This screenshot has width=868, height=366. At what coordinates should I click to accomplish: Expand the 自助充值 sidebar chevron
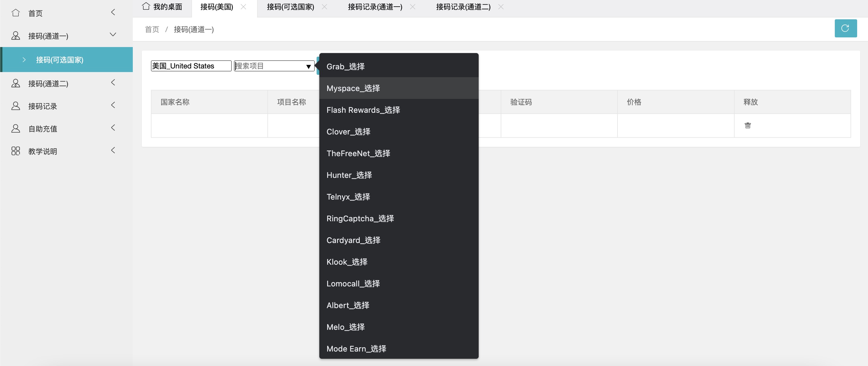pyautogui.click(x=113, y=128)
